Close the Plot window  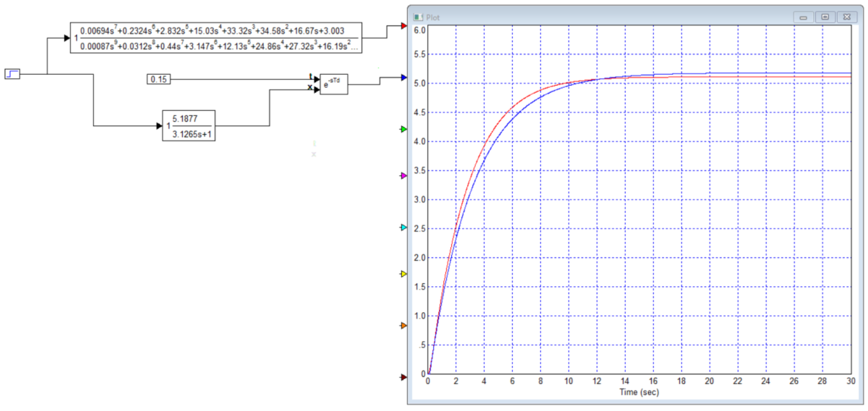tap(847, 17)
